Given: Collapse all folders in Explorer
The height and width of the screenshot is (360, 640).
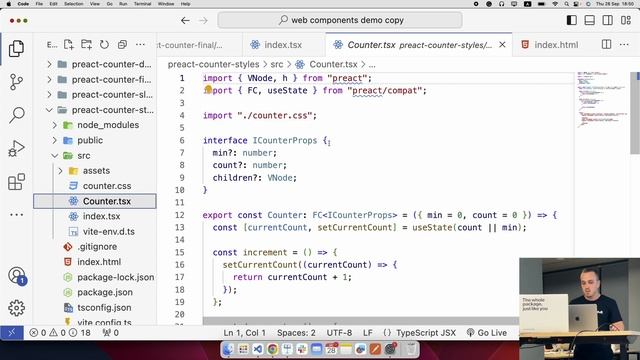Looking at the screenshot, I should pyautogui.click(x=122, y=44).
